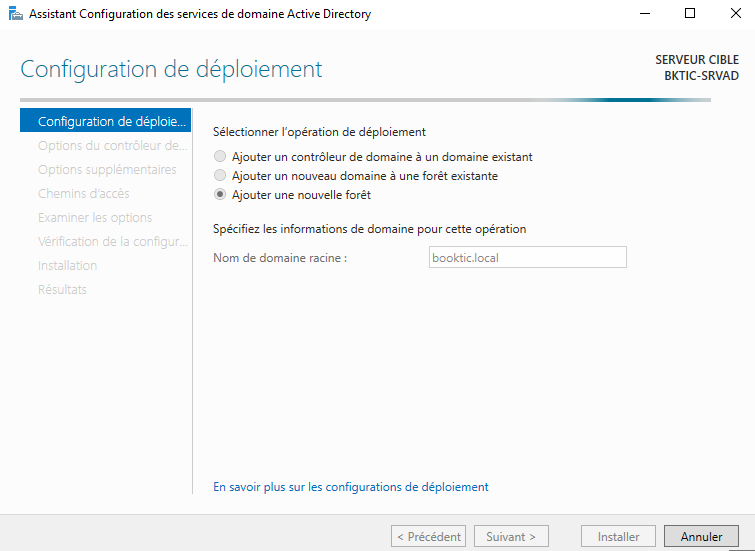755x551 pixels.
Task: Close the Active Directory wizard window
Action: click(x=735, y=13)
